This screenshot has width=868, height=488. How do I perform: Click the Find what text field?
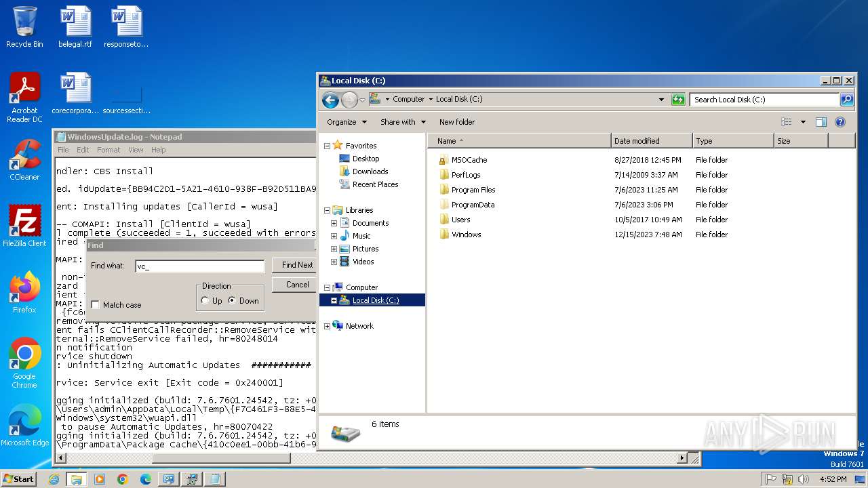[199, 266]
